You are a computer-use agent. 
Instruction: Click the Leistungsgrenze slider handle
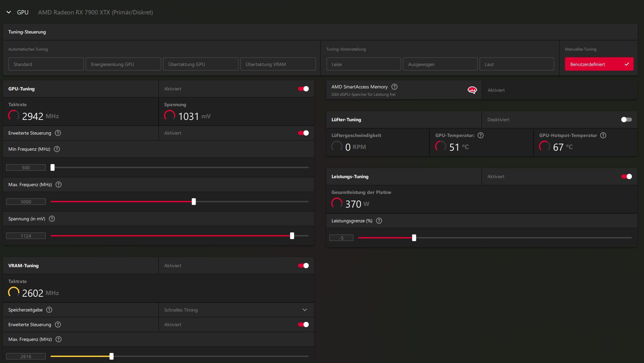click(414, 238)
